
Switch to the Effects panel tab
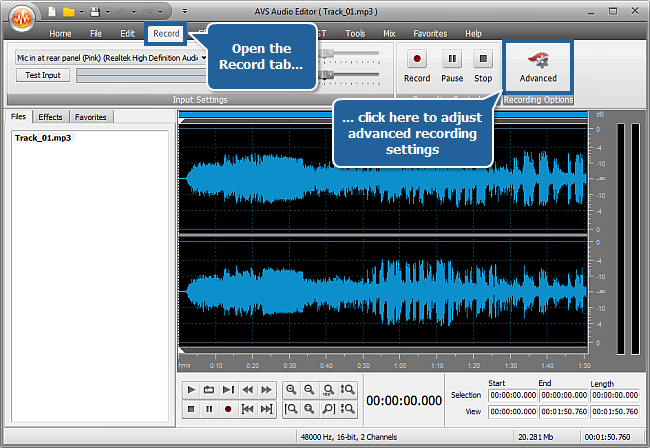tap(50, 117)
